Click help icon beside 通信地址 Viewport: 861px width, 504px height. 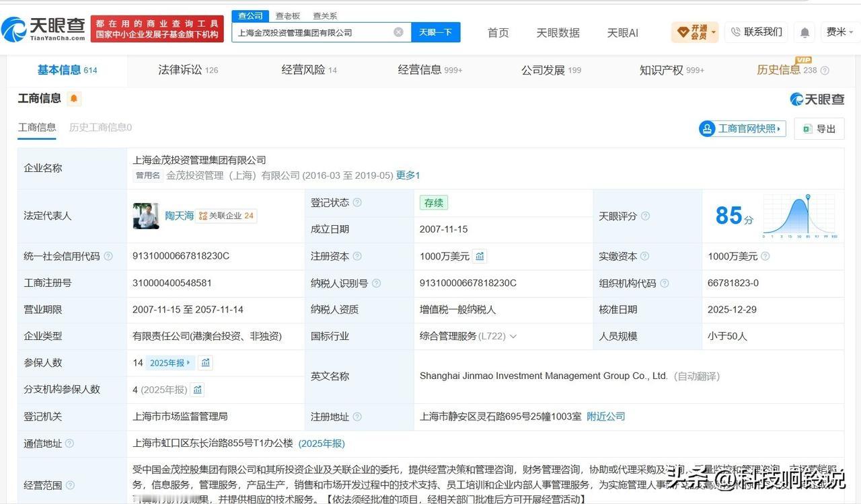pyautogui.click(x=69, y=444)
